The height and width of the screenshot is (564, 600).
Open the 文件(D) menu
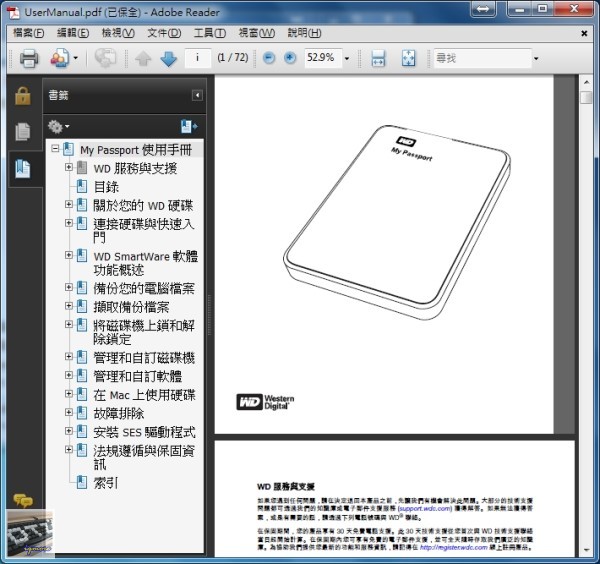coord(164,33)
